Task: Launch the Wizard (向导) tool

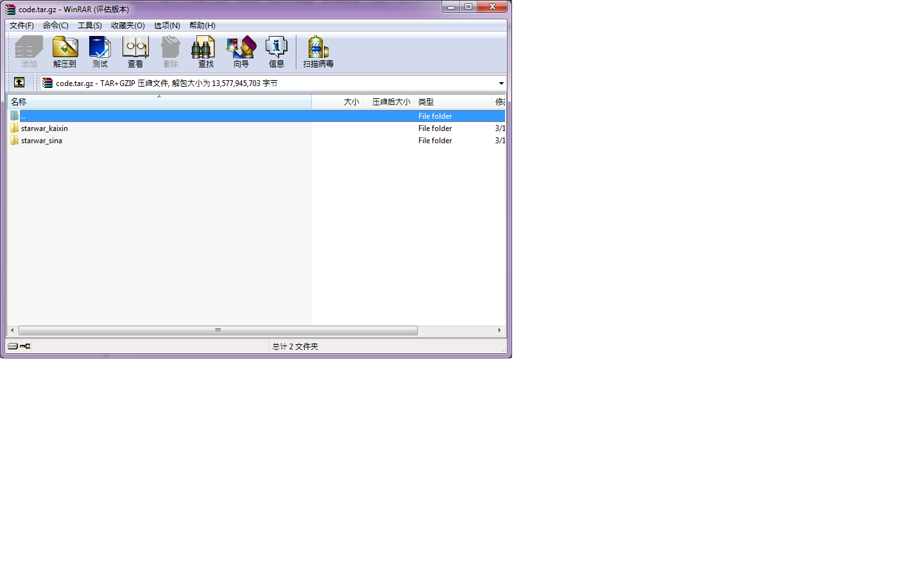Action: point(241,52)
